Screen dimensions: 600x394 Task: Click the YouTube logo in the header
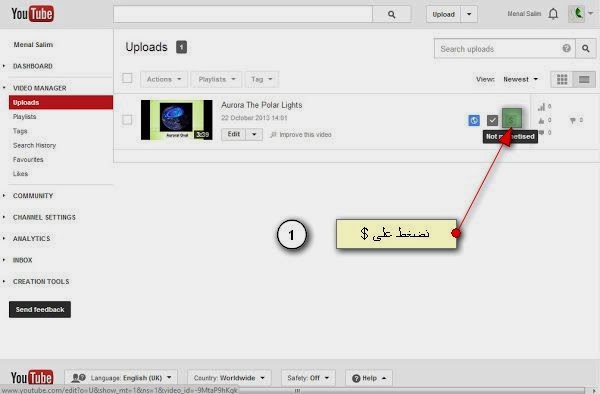tap(33, 14)
